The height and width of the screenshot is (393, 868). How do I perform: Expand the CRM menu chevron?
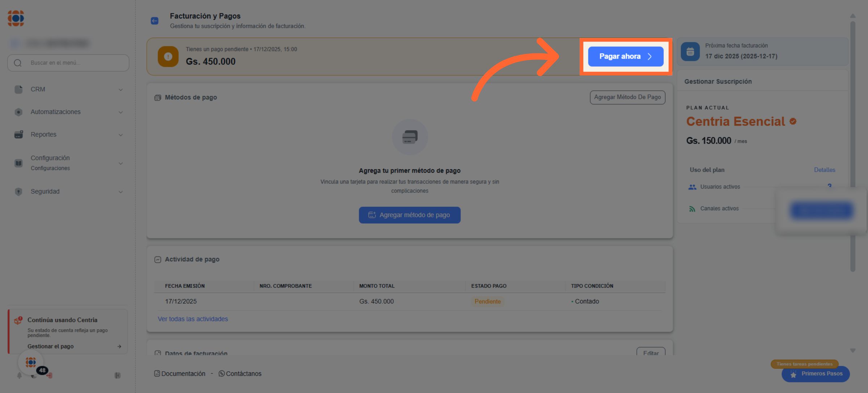(x=120, y=89)
